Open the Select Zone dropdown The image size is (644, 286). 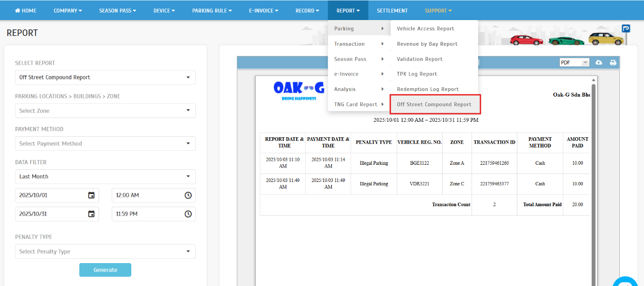tap(105, 111)
